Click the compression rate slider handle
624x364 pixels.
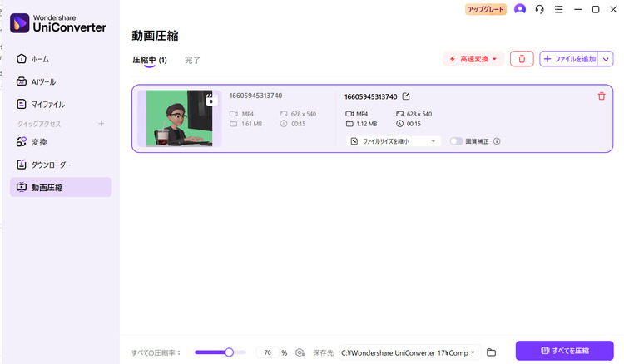(229, 352)
